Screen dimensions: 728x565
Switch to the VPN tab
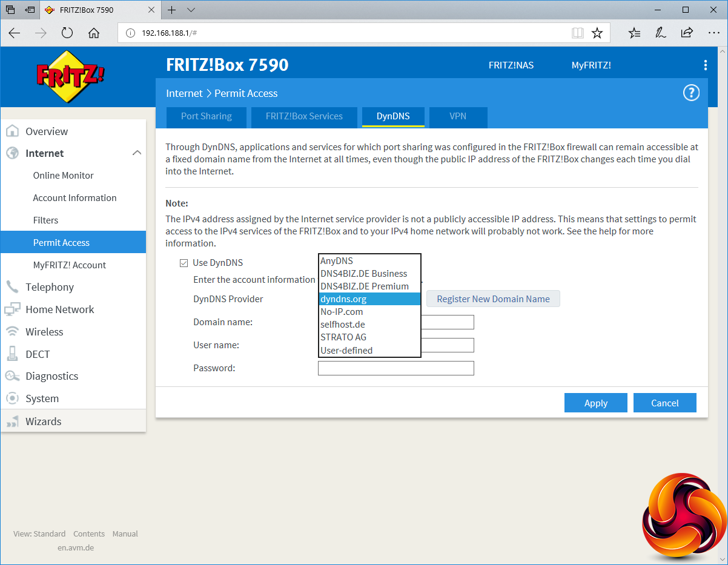(458, 116)
